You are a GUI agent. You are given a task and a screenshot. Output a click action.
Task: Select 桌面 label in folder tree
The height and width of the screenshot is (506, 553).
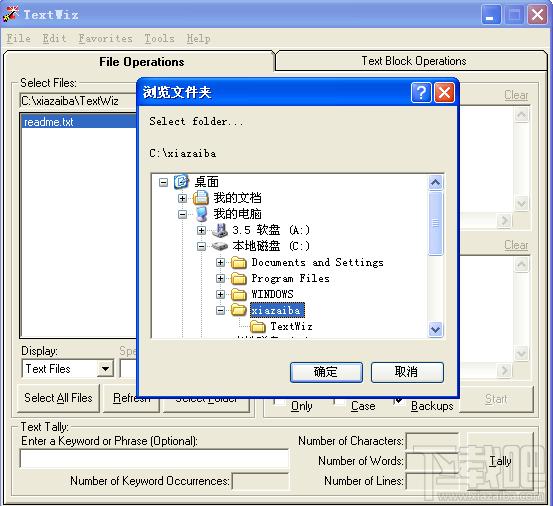click(x=207, y=182)
